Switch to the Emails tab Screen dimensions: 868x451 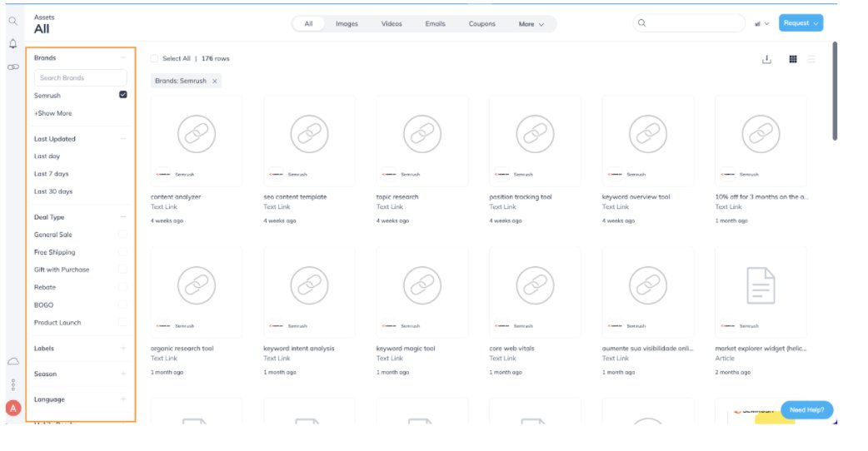(x=435, y=24)
